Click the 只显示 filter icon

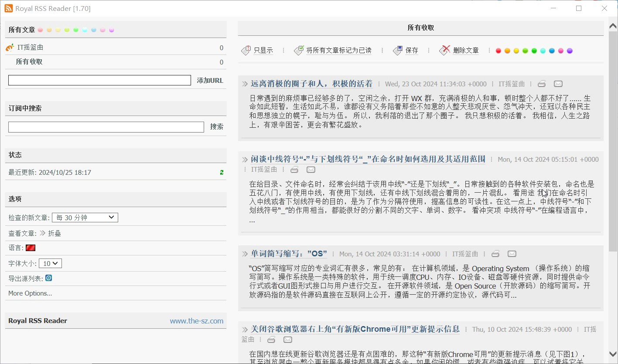246,50
